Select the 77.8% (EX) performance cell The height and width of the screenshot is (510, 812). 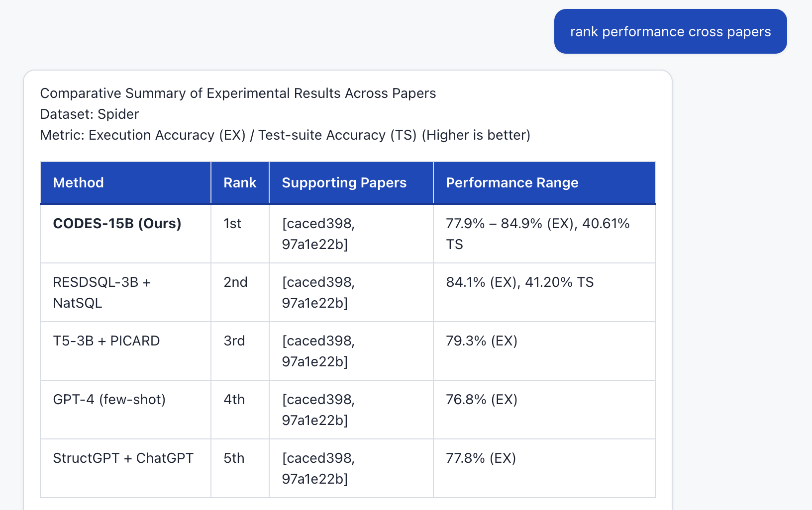coord(481,458)
